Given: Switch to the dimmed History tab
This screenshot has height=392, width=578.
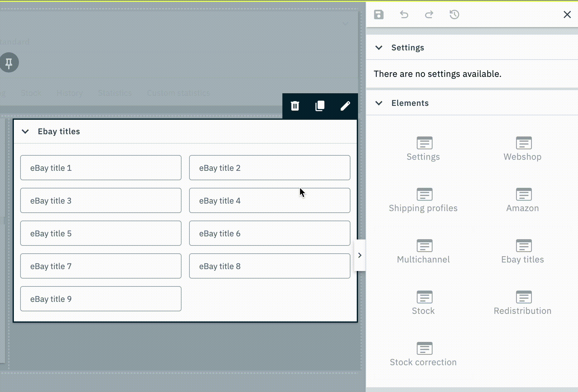Looking at the screenshot, I should click(x=70, y=93).
